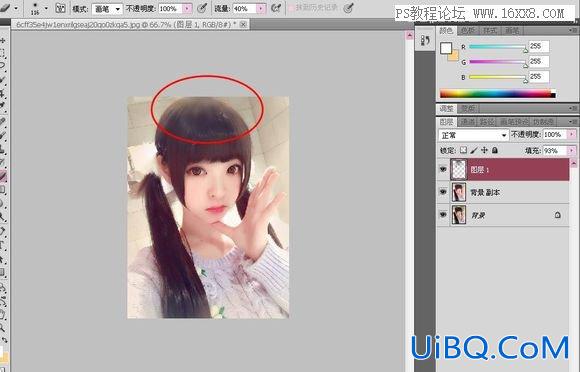Select the Eraser tool in the toolbox

(x=3, y=176)
